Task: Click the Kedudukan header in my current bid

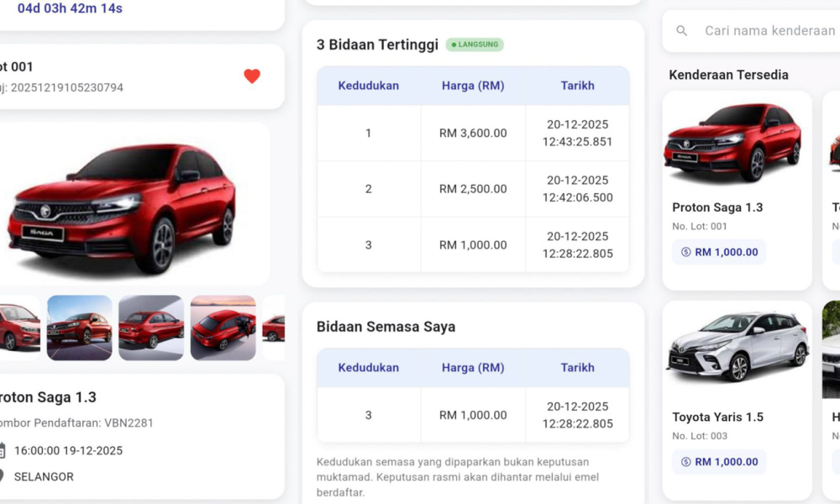Action: [x=368, y=368]
